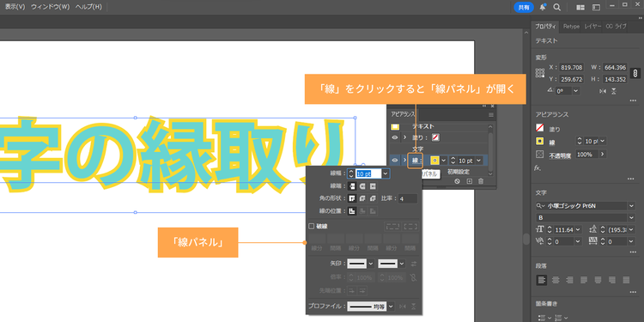Open the font size dropdown 111.64
Screen dimensions: 644x322
(578, 229)
